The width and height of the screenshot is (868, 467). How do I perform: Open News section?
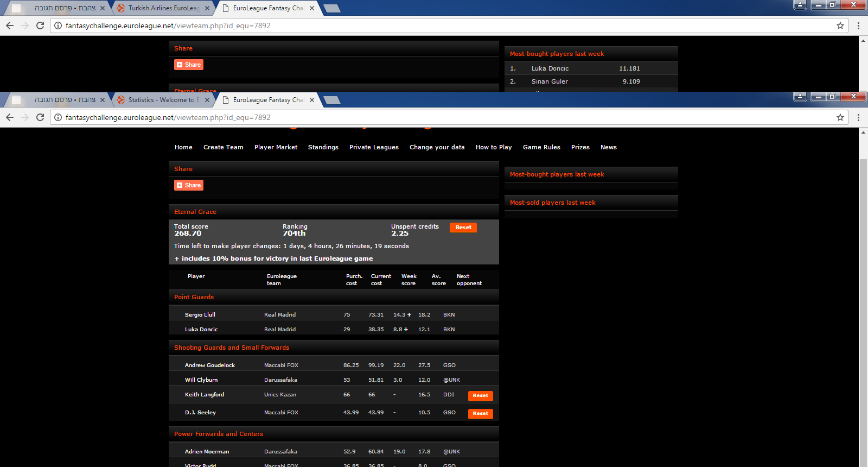608,147
